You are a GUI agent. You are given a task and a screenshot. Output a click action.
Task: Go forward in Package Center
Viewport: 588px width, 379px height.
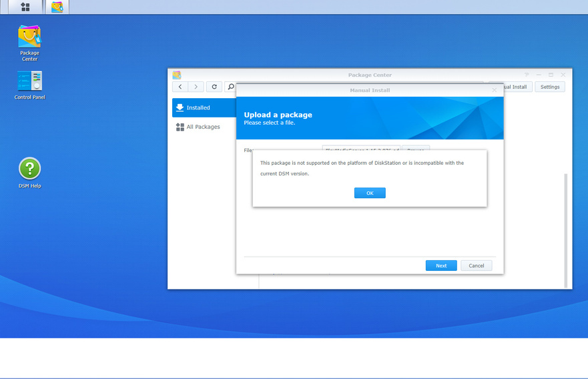point(196,87)
